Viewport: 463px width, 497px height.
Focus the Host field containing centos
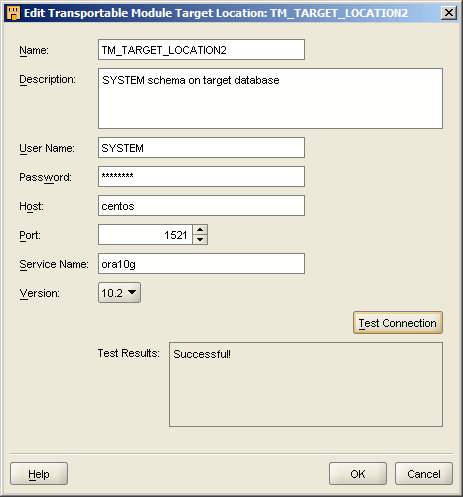click(x=201, y=206)
